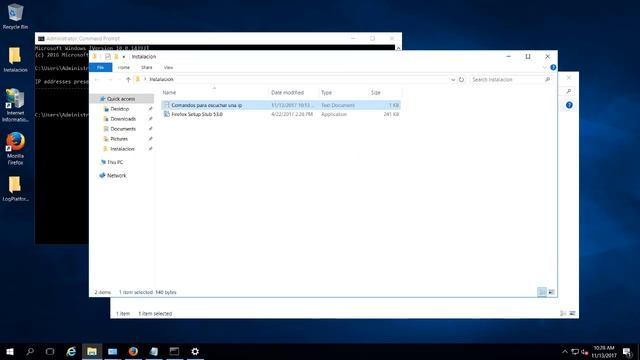This screenshot has height=360, width=640.
Task: Open the Quick Access Toolbar customize dropdown
Action: tap(124, 57)
